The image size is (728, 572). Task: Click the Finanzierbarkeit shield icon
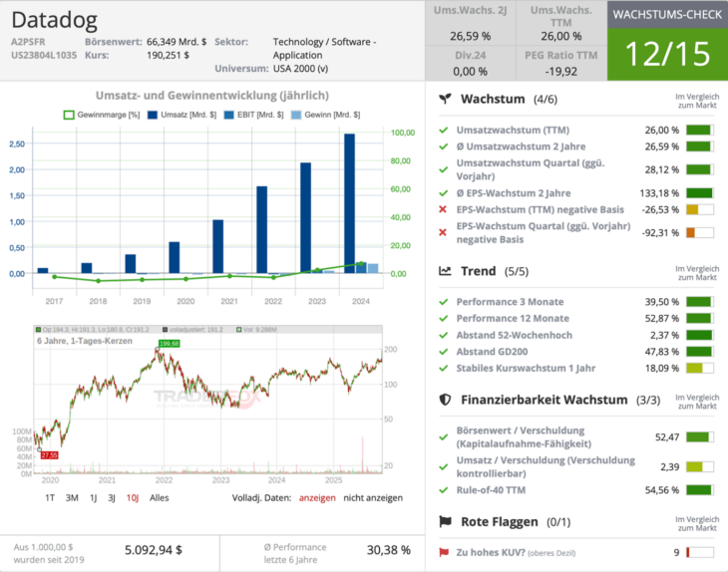click(x=447, y=400)
